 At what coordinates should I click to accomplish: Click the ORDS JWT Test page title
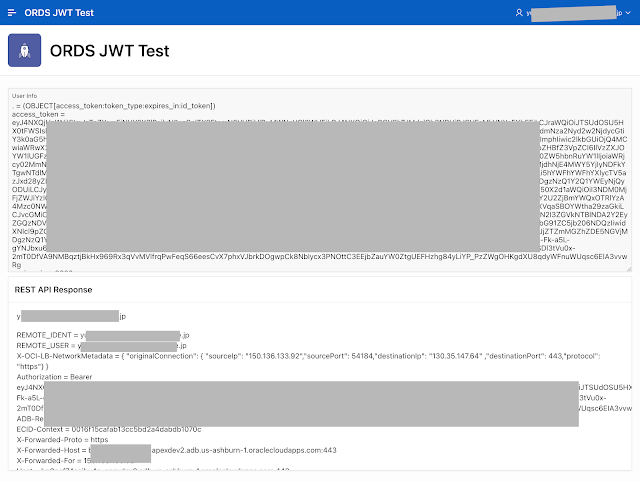click(x=109, y=51)
